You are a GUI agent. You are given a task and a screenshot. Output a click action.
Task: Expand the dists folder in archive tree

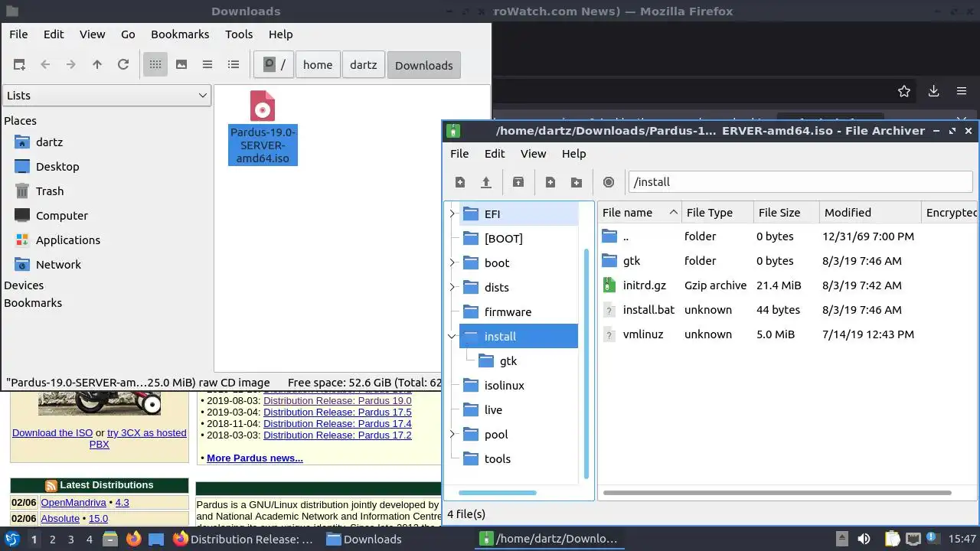[x=452, y=288]
